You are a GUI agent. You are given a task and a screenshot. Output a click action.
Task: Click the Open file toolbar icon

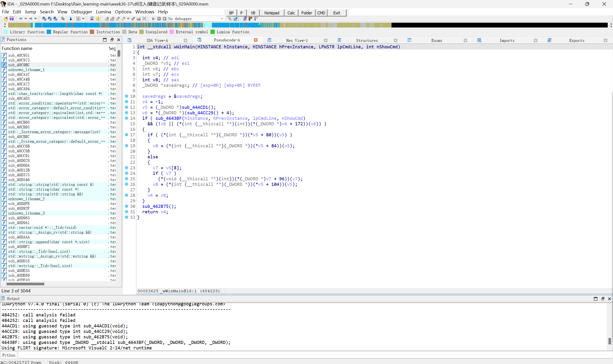tap(6, 19)
